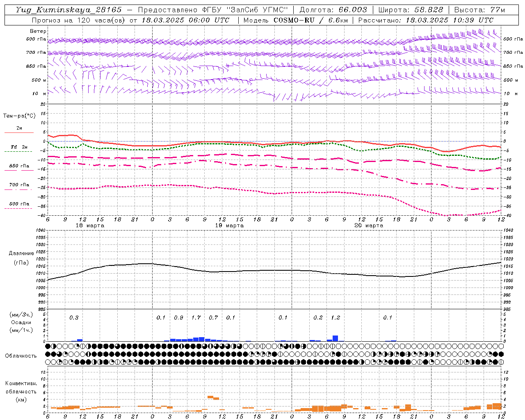
Task: Click the 0.3 precipitation total value
Action: pos(74,317)
